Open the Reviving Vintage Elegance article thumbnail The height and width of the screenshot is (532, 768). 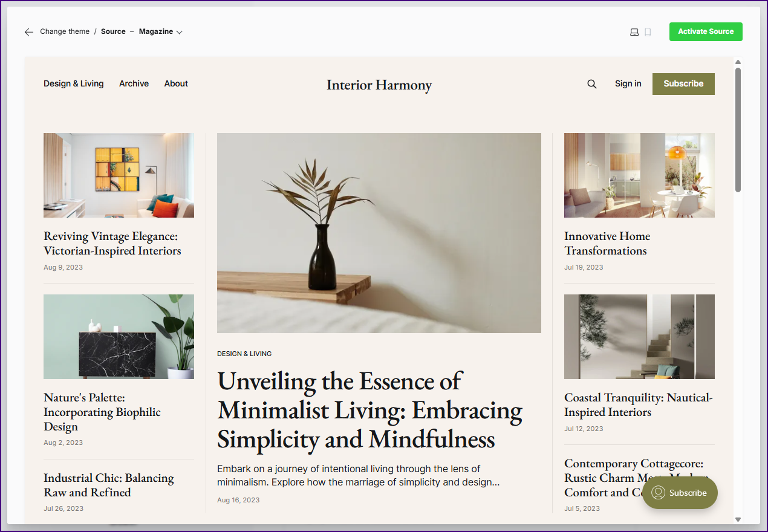119,175
